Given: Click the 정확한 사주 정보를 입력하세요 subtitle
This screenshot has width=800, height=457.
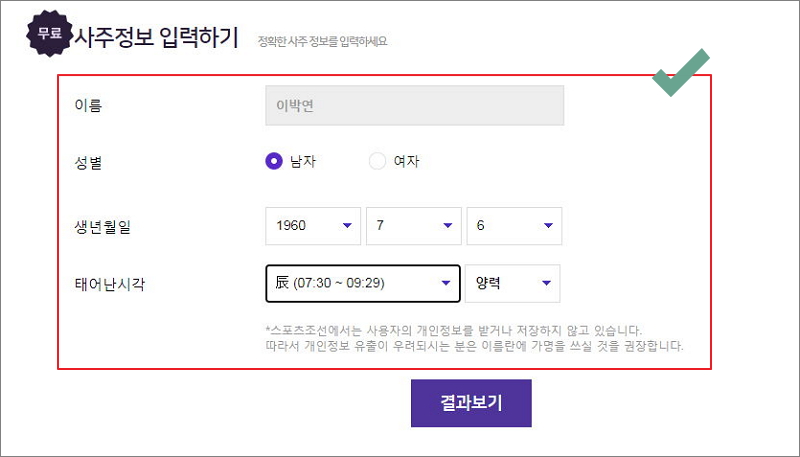Looking at the screenshot, I should [322, 42].
